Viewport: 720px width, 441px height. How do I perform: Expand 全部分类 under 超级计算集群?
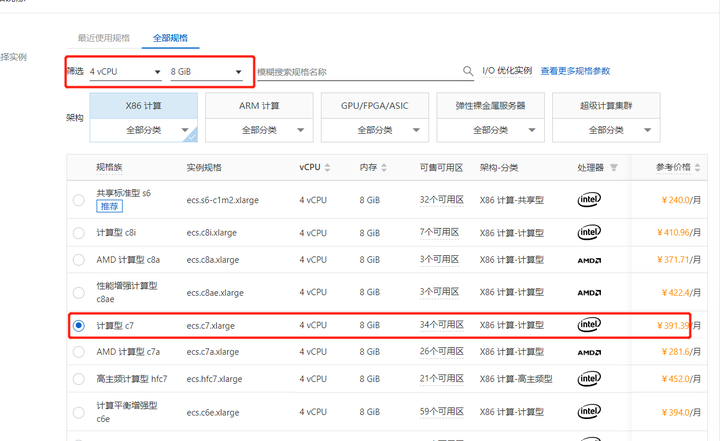607,130
